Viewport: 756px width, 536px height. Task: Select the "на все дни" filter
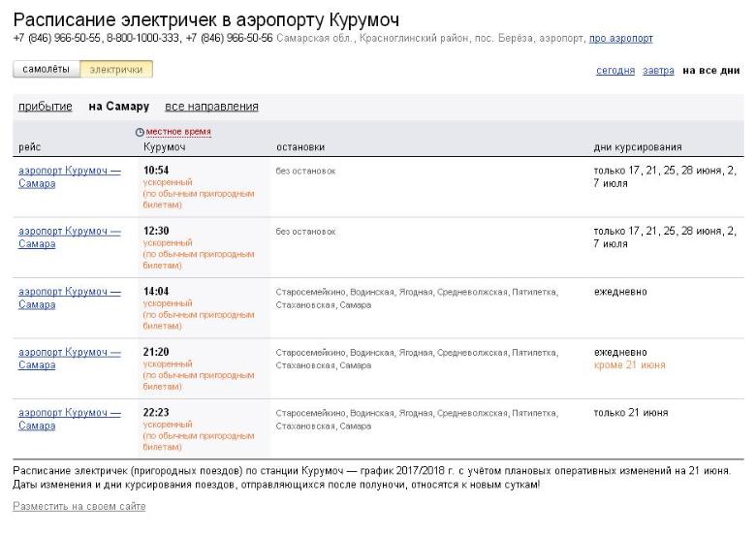pyautogui.click(x=710, y=71)
